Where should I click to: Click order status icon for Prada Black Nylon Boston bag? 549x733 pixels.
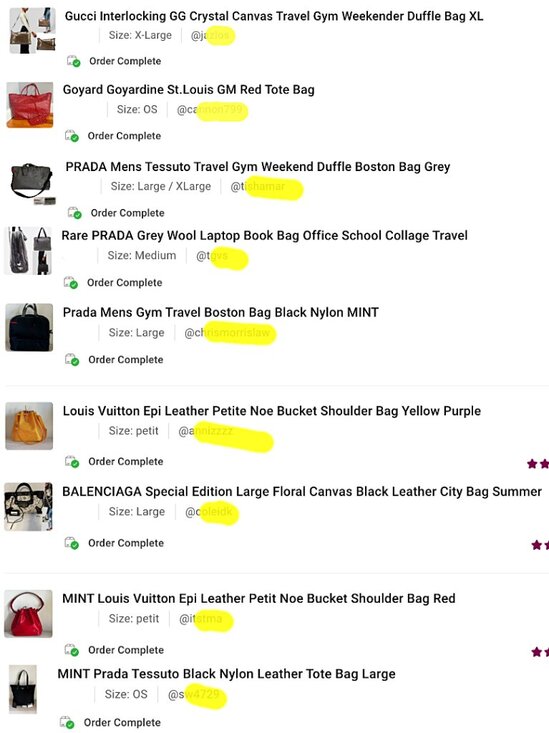click(x=72, y=359)
